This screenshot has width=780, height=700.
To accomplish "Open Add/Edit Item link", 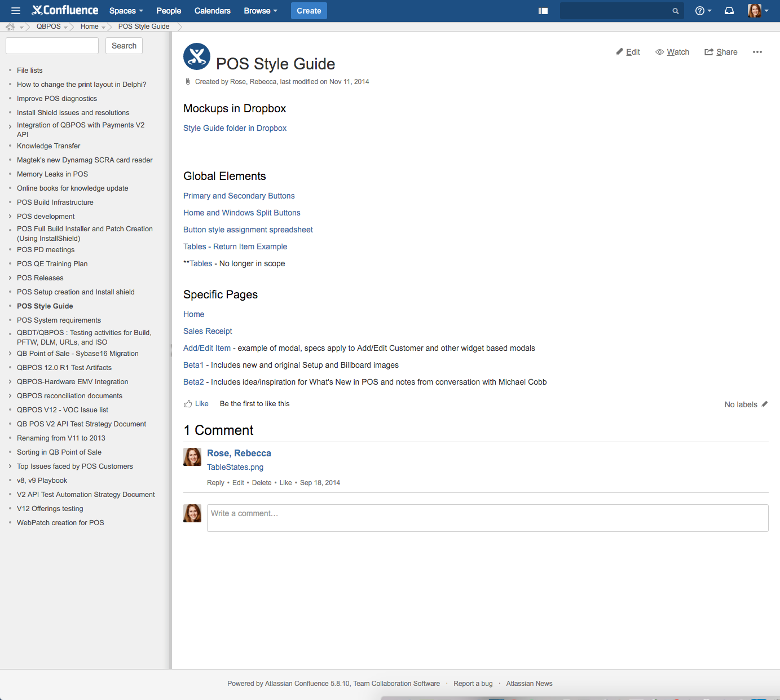I will click(207, 348).
